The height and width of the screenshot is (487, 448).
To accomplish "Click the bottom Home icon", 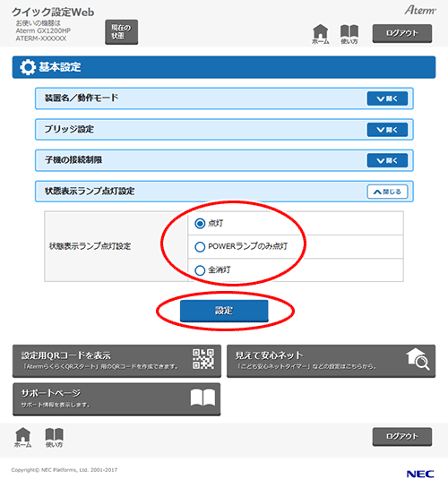I will tap(23, 438).
